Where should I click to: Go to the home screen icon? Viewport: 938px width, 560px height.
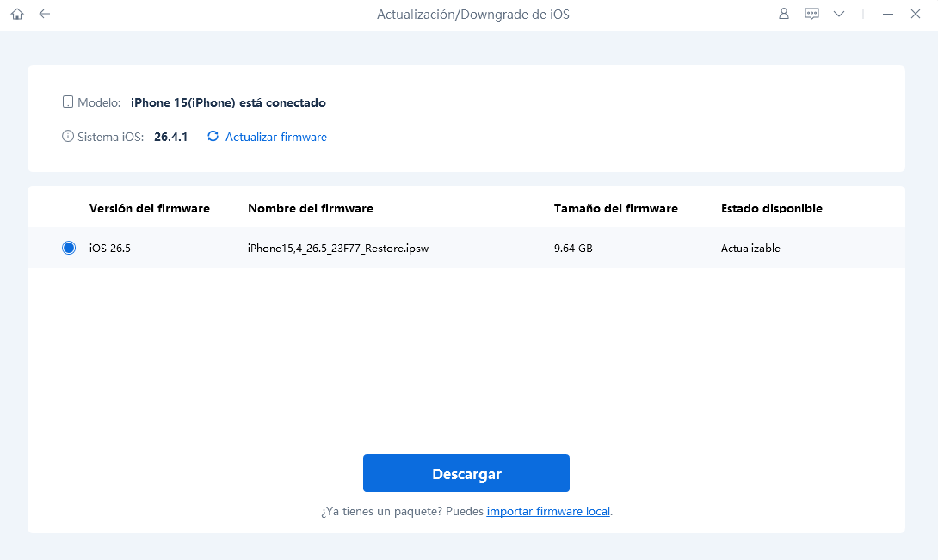(x=17, y=14)
